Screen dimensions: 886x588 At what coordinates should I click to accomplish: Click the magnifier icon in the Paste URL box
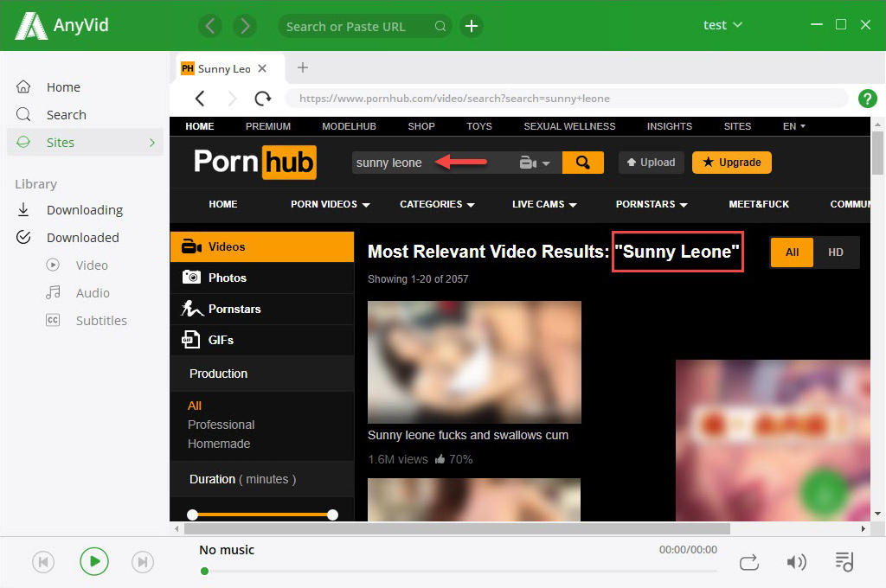[x=440, y=26]
